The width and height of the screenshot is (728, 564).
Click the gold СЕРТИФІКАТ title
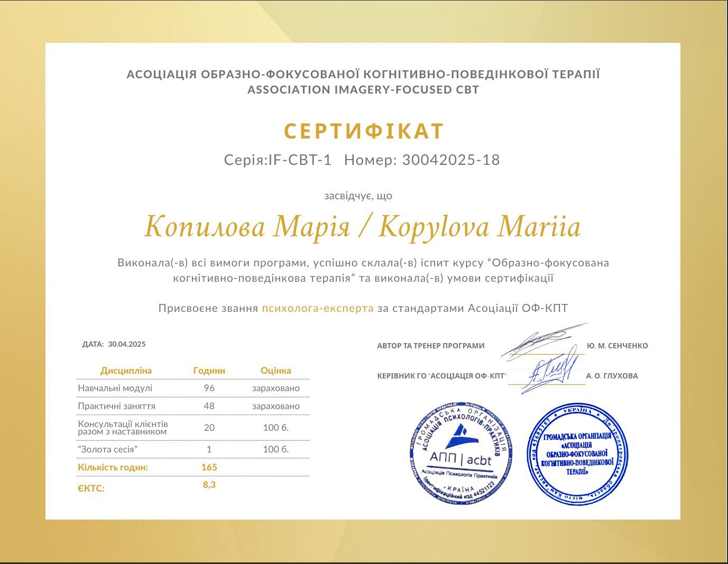[364, 131]
